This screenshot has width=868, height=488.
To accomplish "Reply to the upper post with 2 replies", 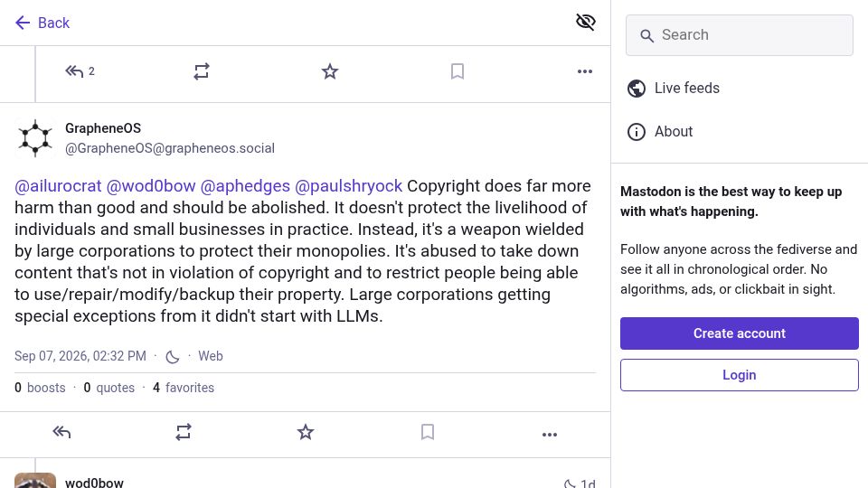I will pyautogui.click(x=80, y=71).
